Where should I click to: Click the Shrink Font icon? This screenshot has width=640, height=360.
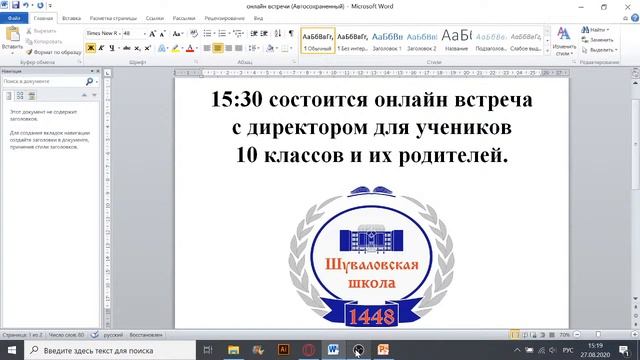click(162, 33)
